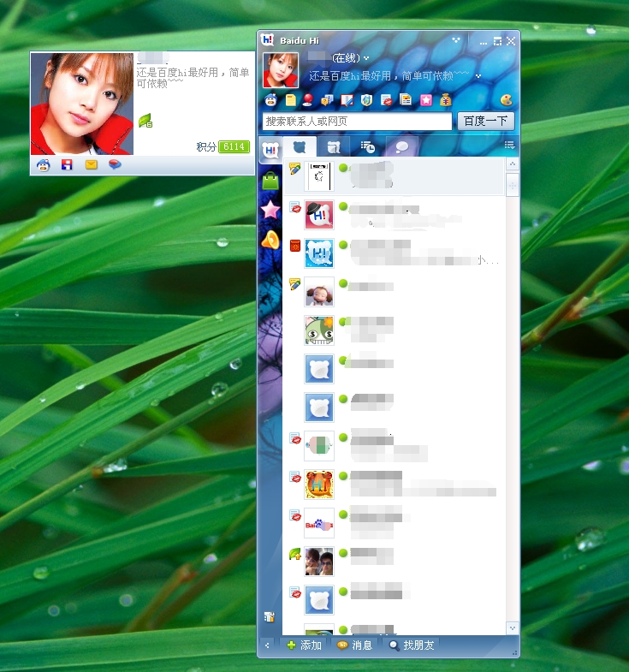Open the pink star sidebar app
The height and width of the screenshot is (672, 629).
(x=270, y=210)
